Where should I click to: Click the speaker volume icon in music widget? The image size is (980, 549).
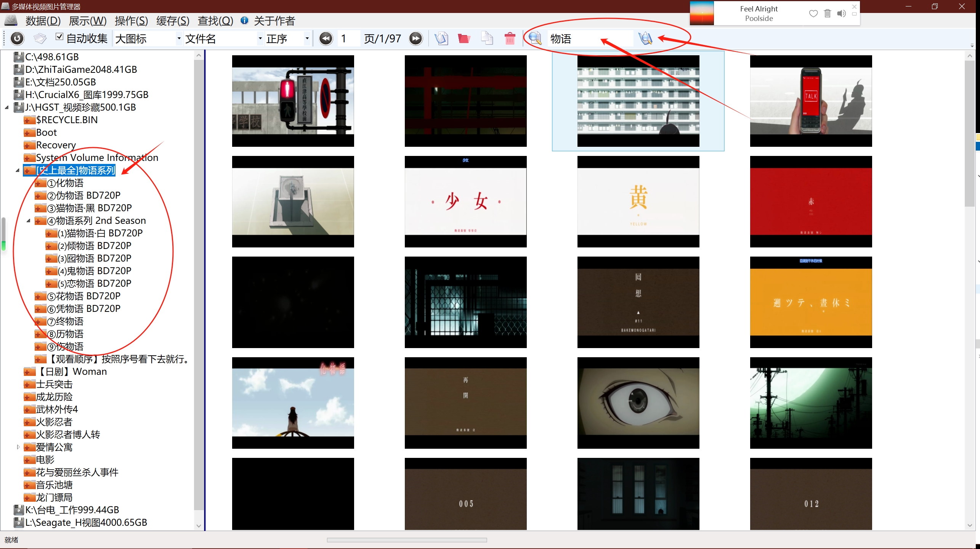[x=841, y=14]
